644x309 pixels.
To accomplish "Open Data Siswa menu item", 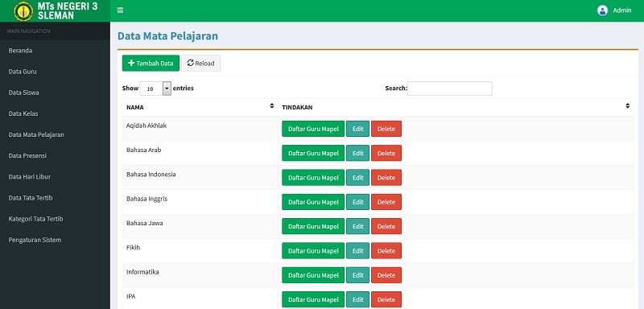I will point(24,93).
